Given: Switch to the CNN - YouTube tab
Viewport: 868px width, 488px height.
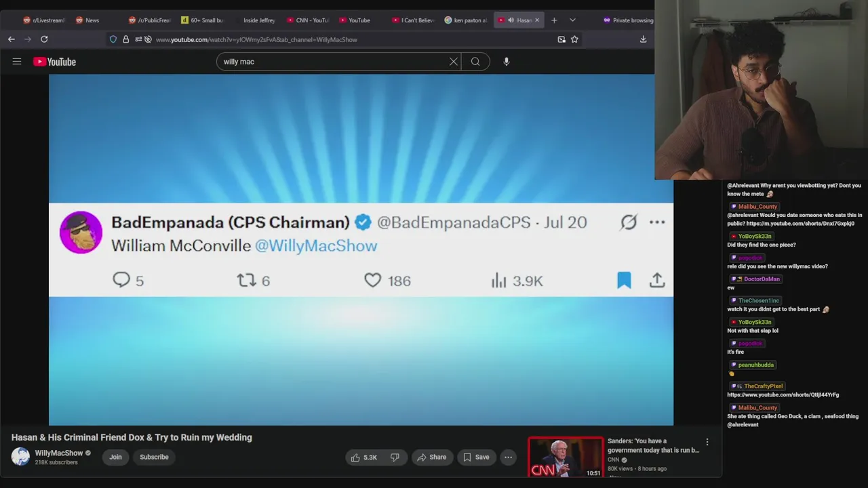Looking at the screenshot, I should point(307,20).
